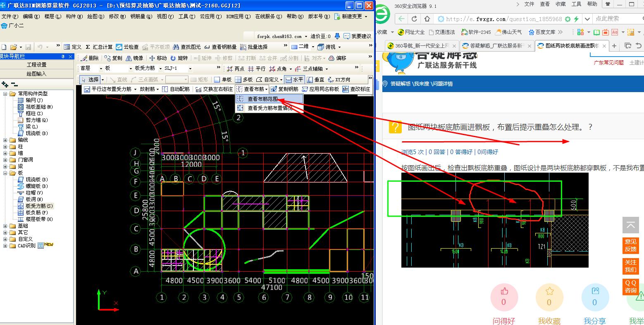Reload the page in 360 browser
The height and width of the screenshot is (325, 644).
pyautogui.click(x=414, y=19)
